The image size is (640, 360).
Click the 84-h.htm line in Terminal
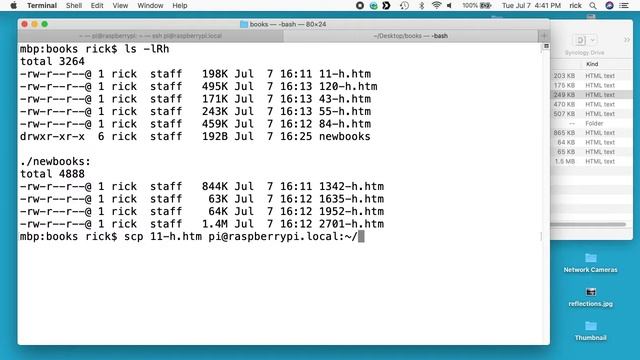(195, 124)
